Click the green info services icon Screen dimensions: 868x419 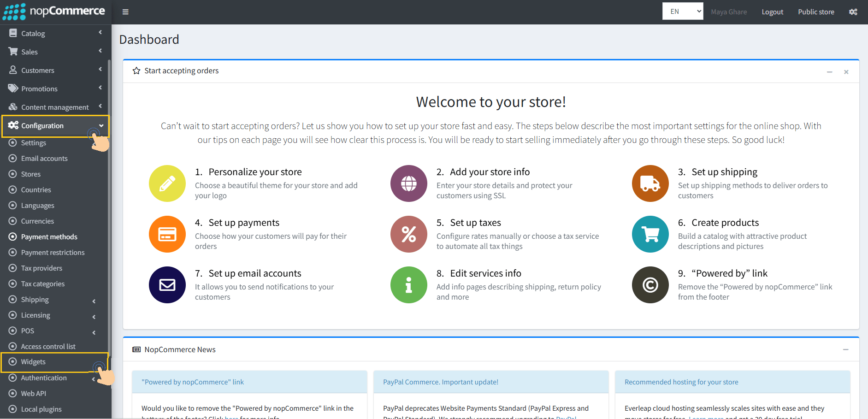click(x=408, y=285)
